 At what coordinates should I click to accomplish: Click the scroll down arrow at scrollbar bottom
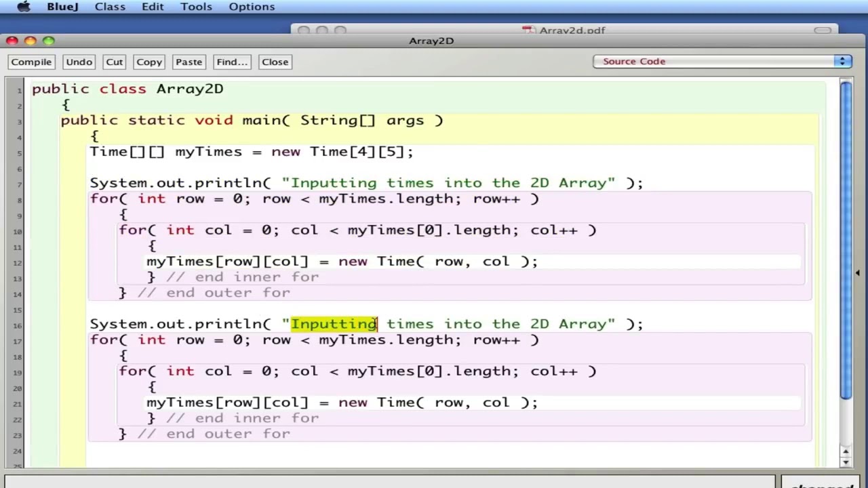[846, 462]
